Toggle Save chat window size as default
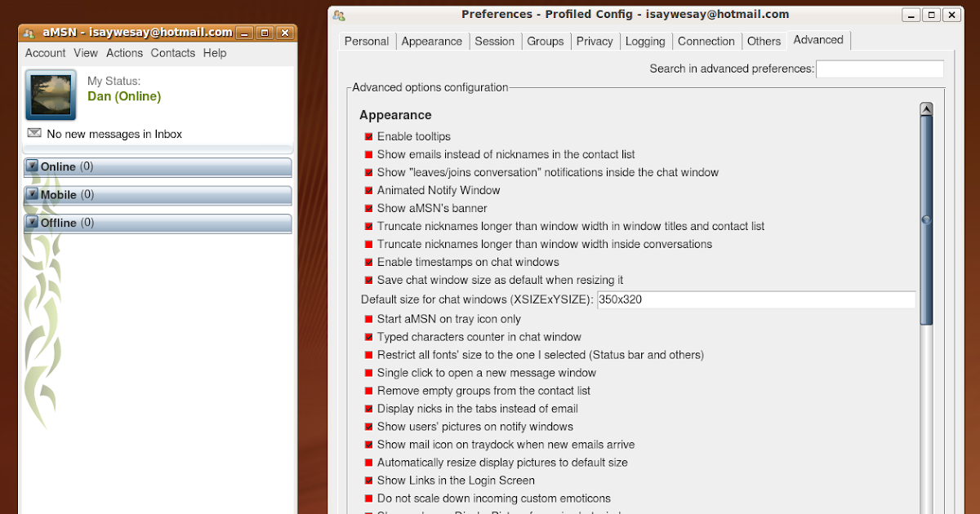The image size is (980, 514). 369,280
